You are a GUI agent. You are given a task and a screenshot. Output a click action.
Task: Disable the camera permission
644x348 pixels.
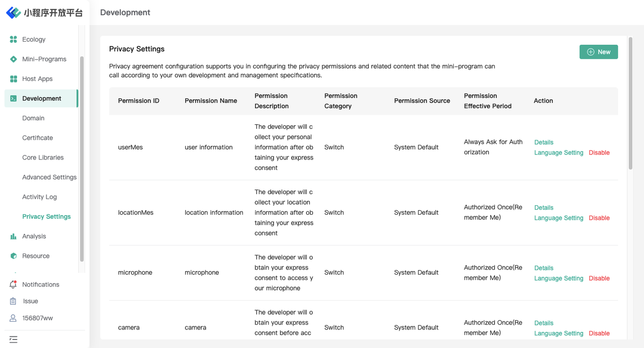599,333
